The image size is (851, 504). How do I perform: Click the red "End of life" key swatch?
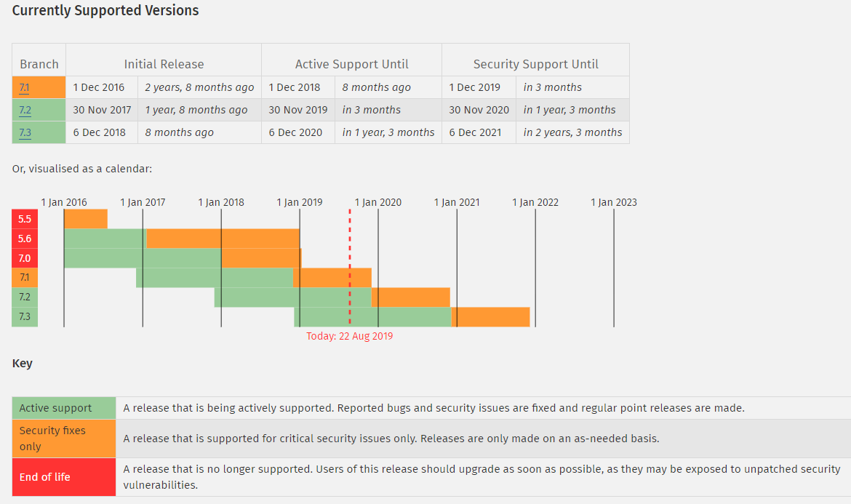tap(64, 477)
